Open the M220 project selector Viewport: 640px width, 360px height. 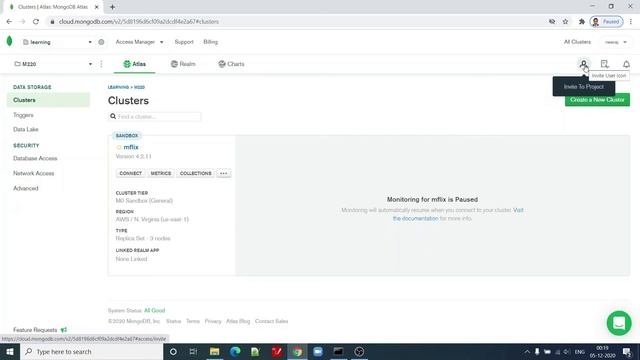pos(53,64)
